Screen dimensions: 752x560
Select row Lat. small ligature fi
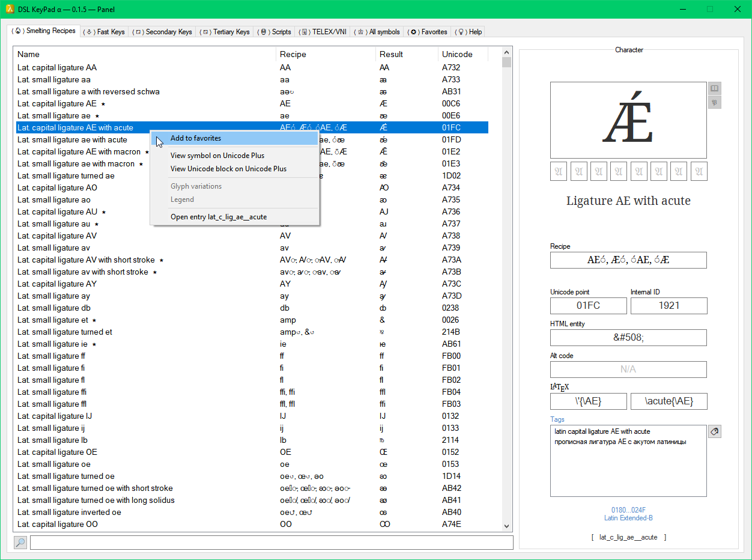tap(252, 368)
